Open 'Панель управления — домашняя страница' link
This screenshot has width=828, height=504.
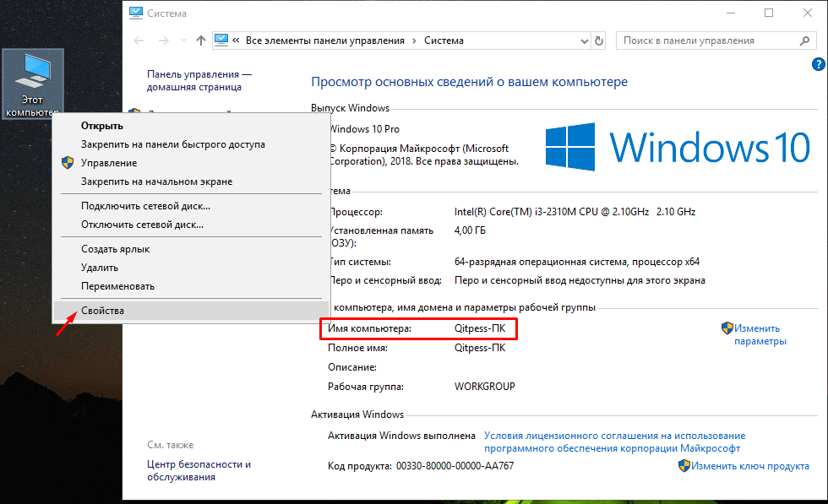click(x=199, y=81)
